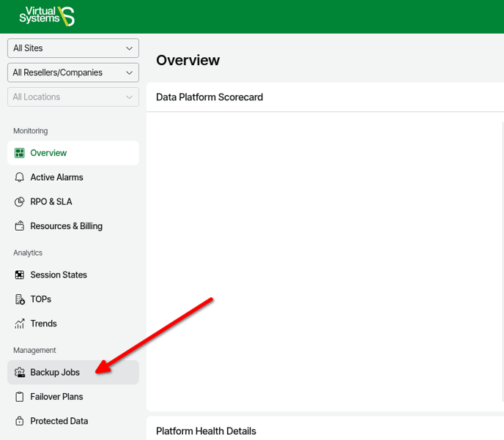
Task: Click the Trends chart icon
Action: 20,324
